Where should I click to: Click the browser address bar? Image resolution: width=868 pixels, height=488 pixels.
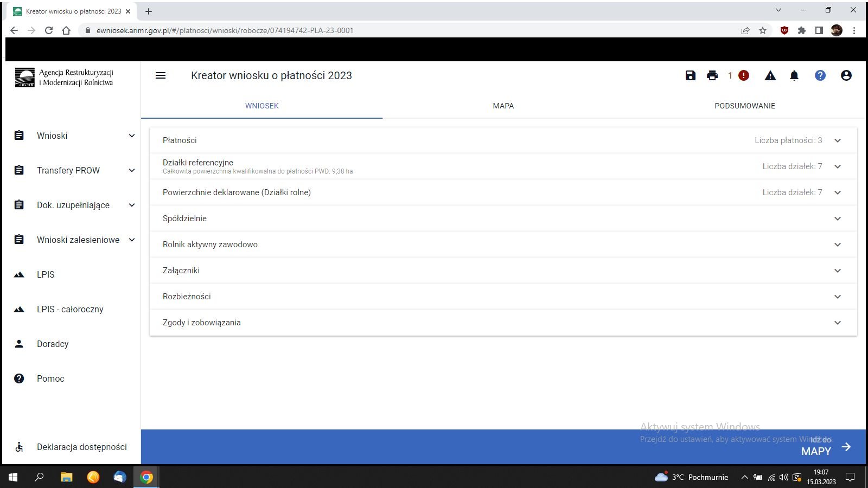coord(380,30)
